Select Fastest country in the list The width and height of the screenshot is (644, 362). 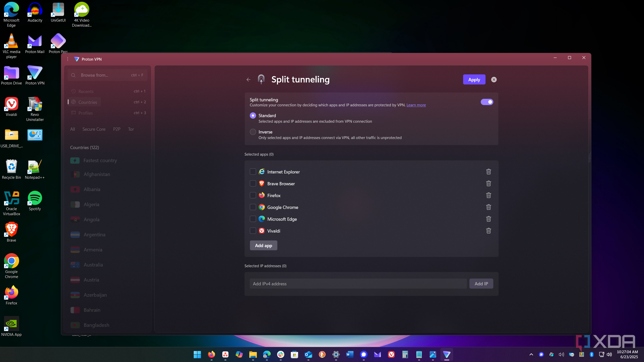[107, 160]
